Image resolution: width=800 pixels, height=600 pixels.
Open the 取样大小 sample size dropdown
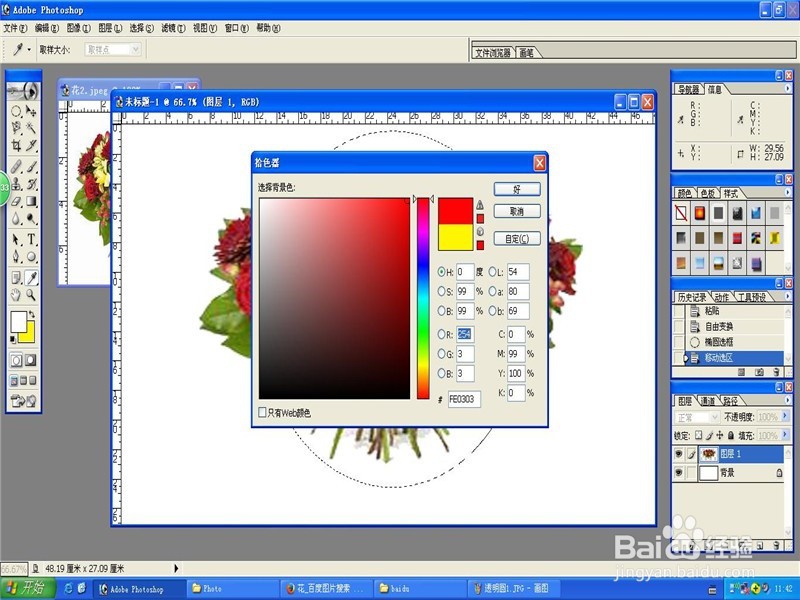[113, 49]
